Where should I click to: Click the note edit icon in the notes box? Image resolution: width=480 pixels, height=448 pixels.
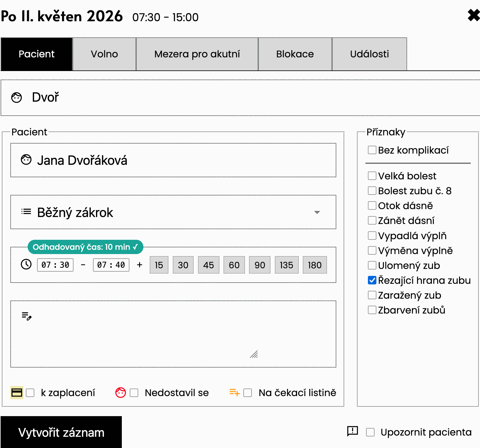[x=27, y=316]
